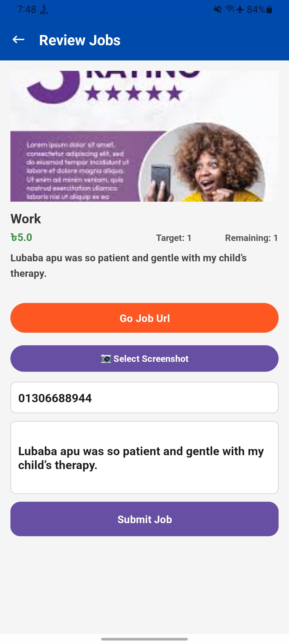Screen dimensions: 289x644
Task: Tap the Review Jobs header title
Action: [80, 40]
